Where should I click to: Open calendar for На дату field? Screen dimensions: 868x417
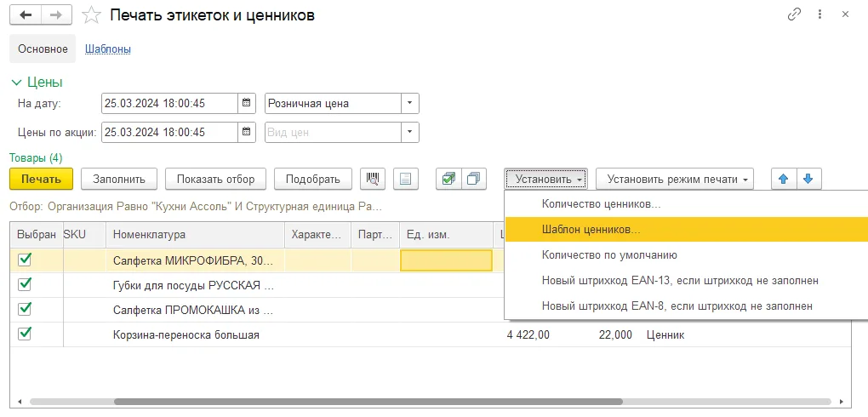[247, 103]
